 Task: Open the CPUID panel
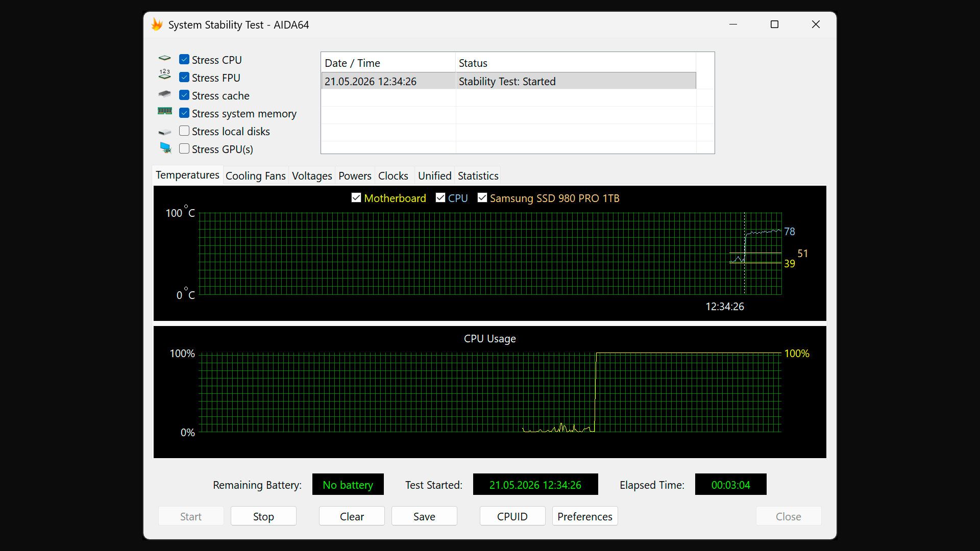tap(512, 516)
